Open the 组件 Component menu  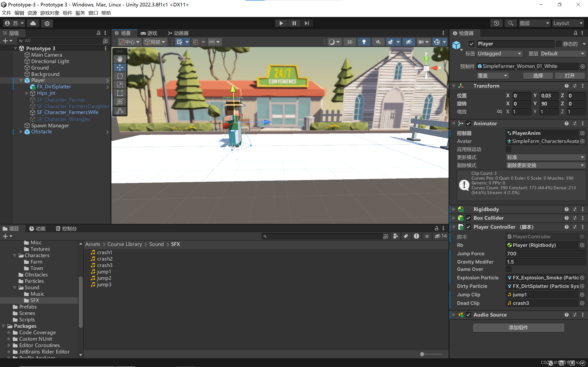point(67,13)
